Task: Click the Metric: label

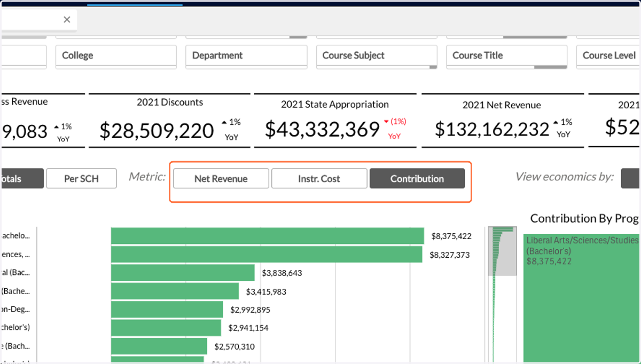Action: 147,177
